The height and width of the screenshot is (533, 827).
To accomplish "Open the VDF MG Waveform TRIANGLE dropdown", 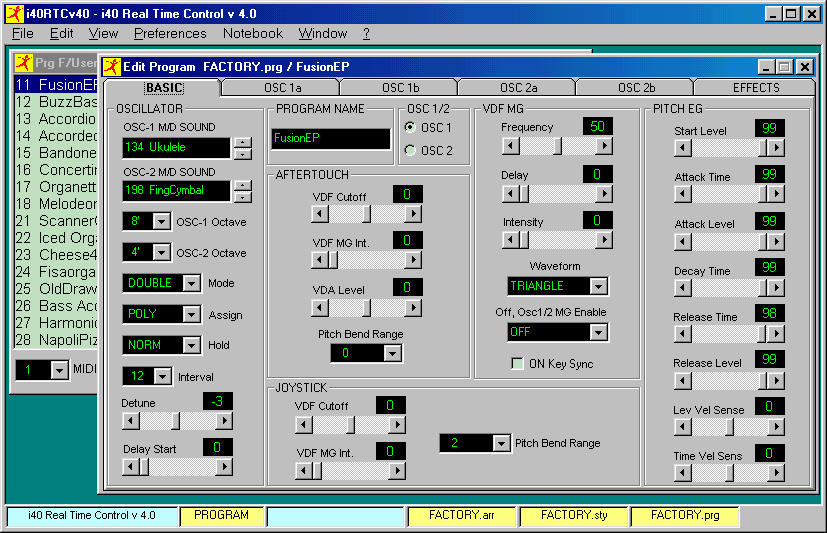I will pyautogui.click(x=598, y=286).
